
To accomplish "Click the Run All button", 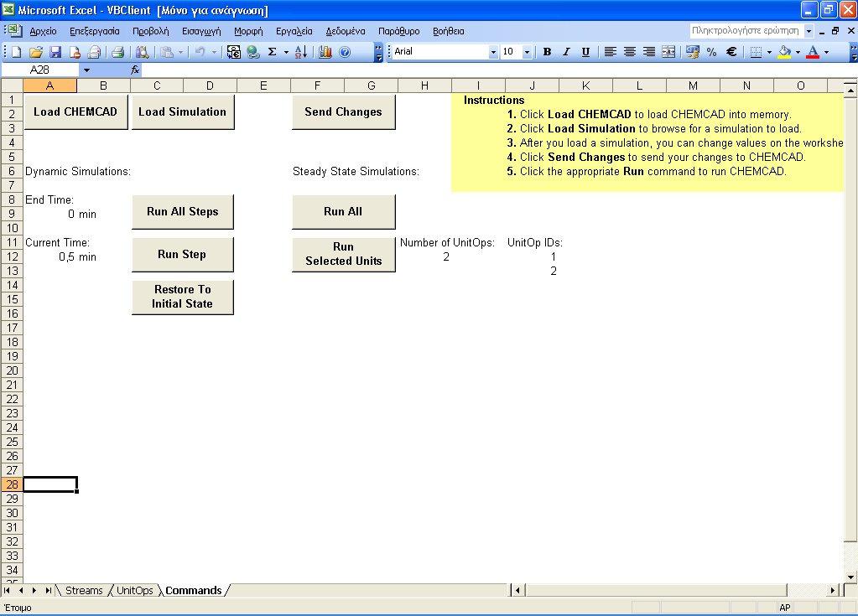I will click(x=343, y=211).
